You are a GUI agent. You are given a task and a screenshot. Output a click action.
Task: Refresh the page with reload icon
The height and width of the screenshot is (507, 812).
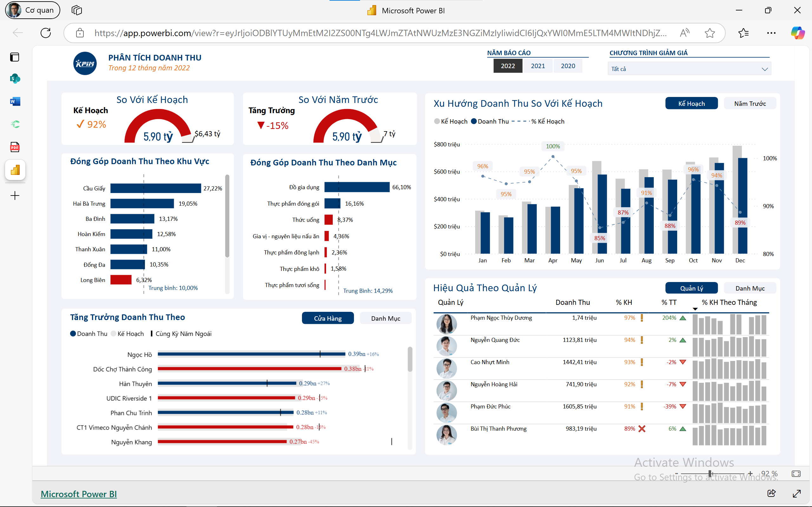click(x=46, y=33)
